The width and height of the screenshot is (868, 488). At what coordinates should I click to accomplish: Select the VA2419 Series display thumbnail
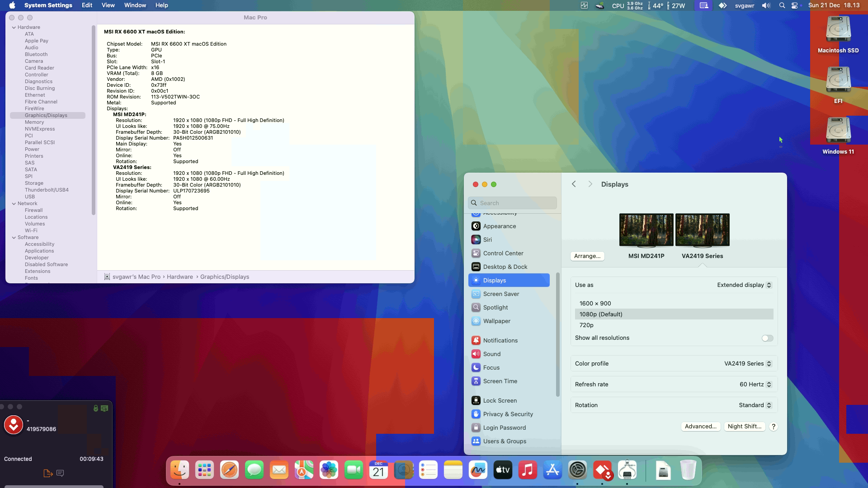[x=702, y=230]
